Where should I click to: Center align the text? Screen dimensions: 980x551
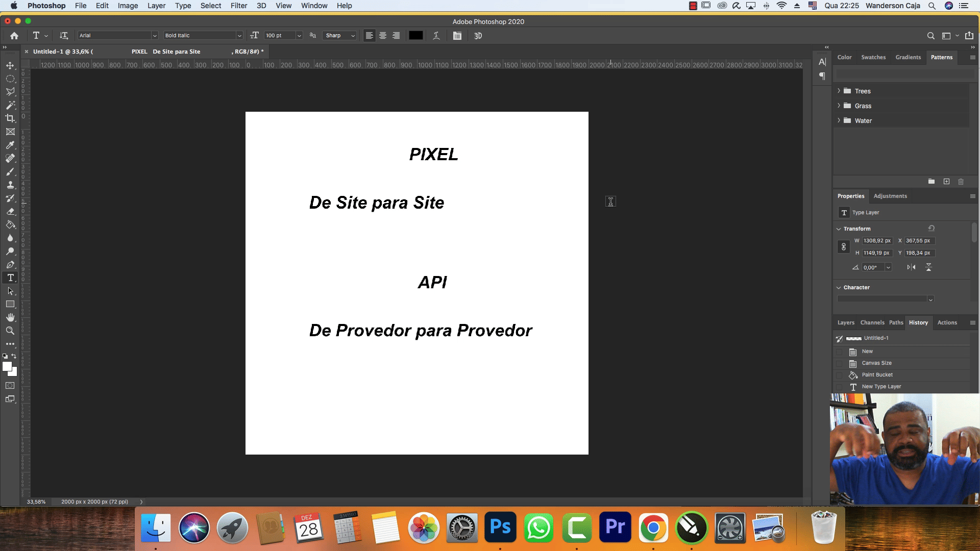click(382, 36)
